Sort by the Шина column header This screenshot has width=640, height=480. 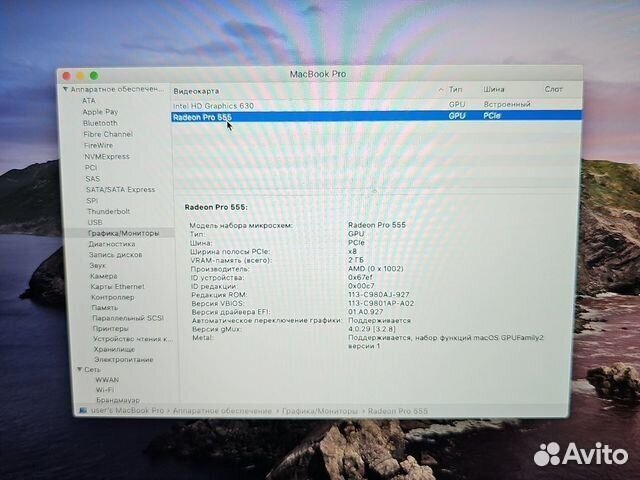(x=494, y=89)
